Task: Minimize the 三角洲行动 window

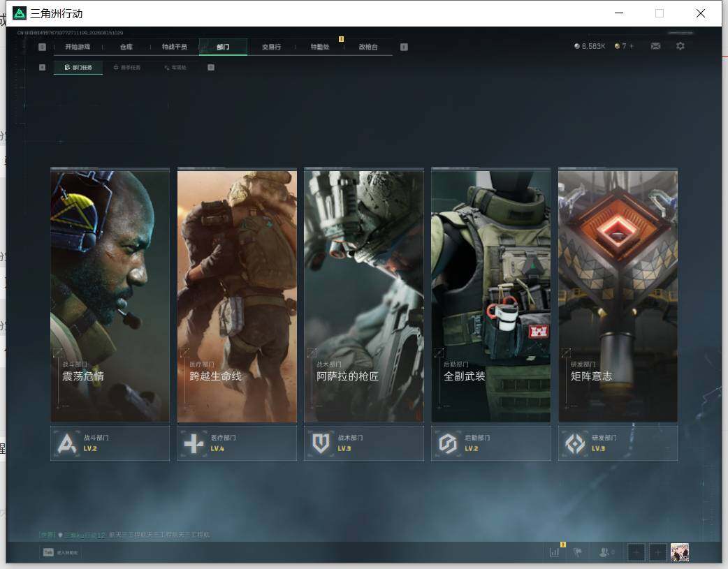Action: 619,13
